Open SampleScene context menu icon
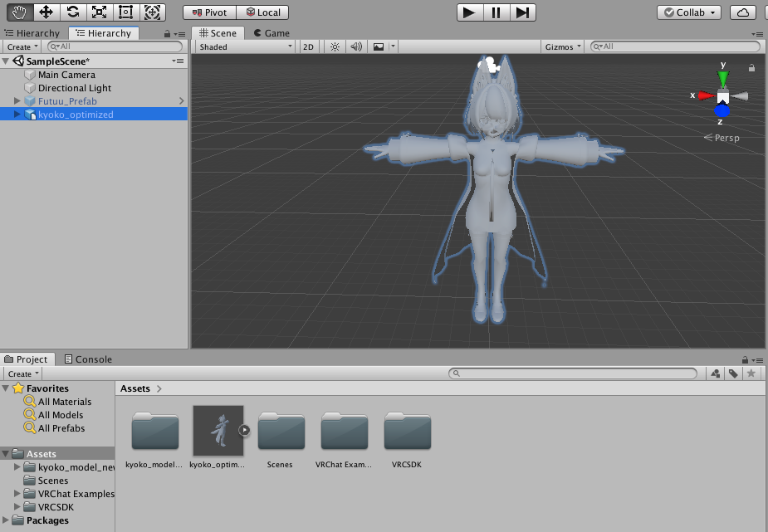The width and height of the screenshot is (768, 532). tap(178, 61)
